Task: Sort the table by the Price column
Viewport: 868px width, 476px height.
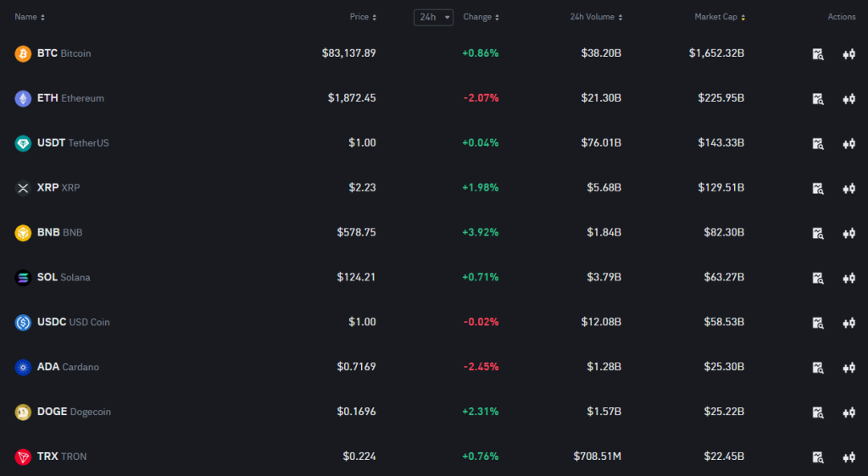Action: click(363, 17)
